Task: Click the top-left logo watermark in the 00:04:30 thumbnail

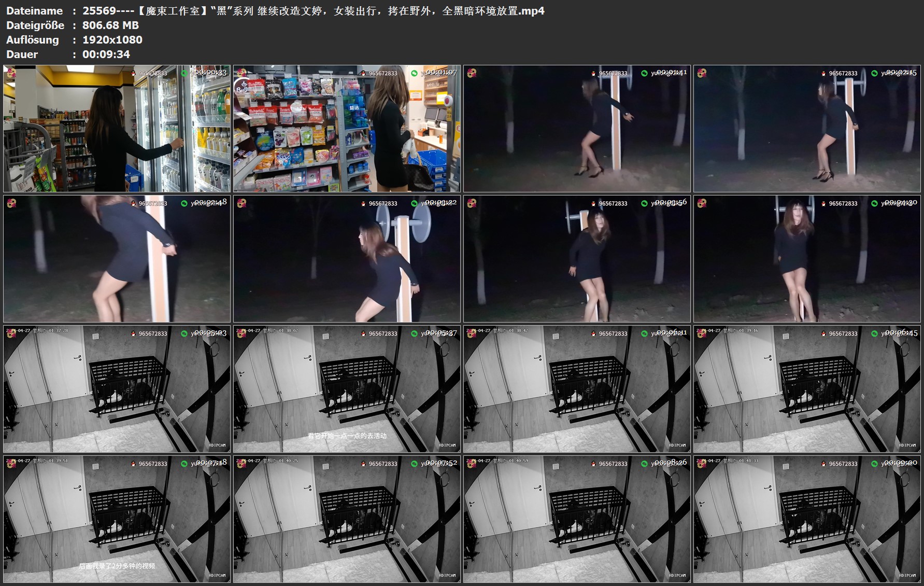Action: (x=701, y=203)
